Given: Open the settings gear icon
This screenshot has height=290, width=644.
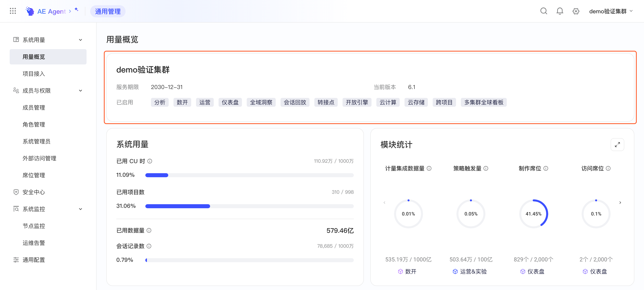Looking at the screenshot, I should (x=576, y=11).
